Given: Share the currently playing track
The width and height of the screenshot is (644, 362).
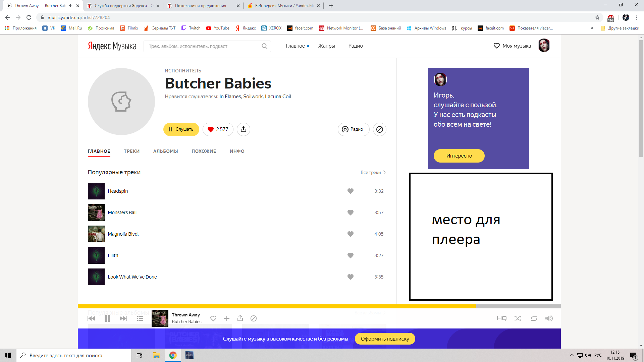Looking at the screenshot, I should pyautogui.click(x=240, y=318).
